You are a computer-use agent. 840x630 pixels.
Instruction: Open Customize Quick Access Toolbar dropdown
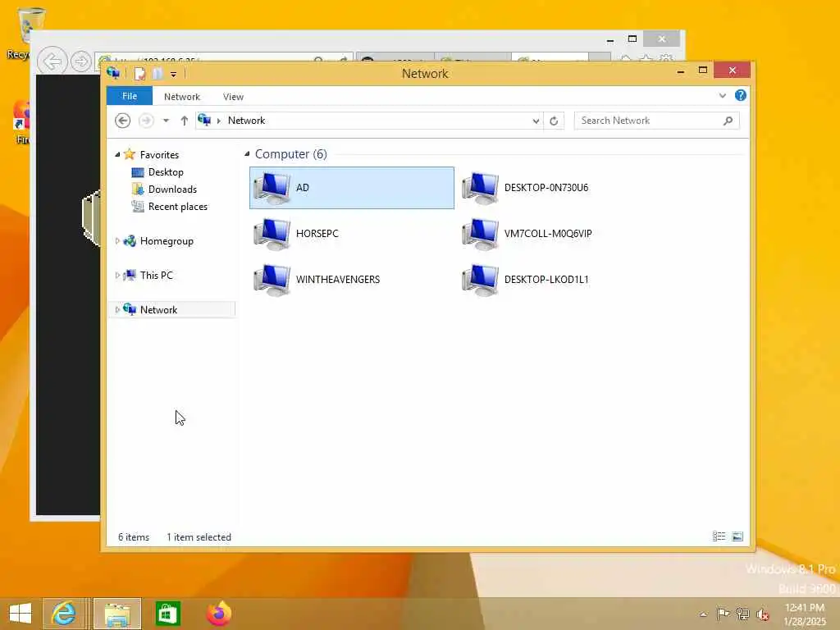coord(174,74)
